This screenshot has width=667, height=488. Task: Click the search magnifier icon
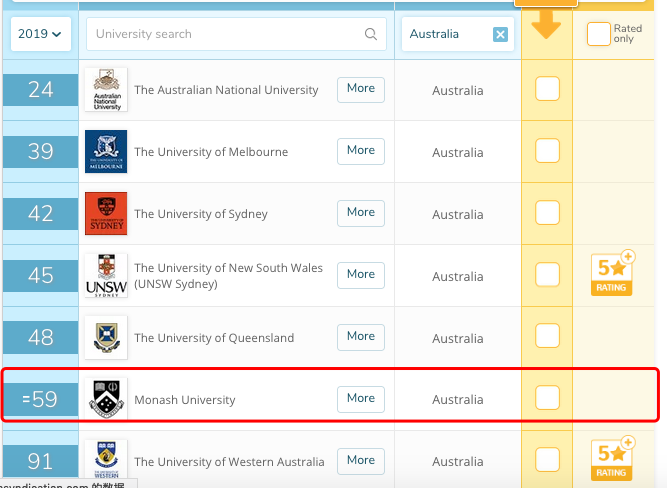click(371, 34)
